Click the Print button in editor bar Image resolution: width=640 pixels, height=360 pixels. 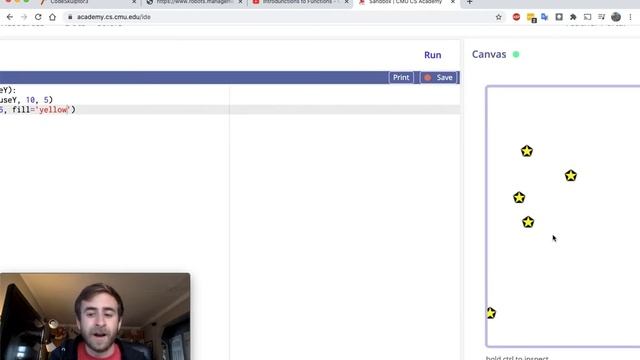(x=401, y=78)
